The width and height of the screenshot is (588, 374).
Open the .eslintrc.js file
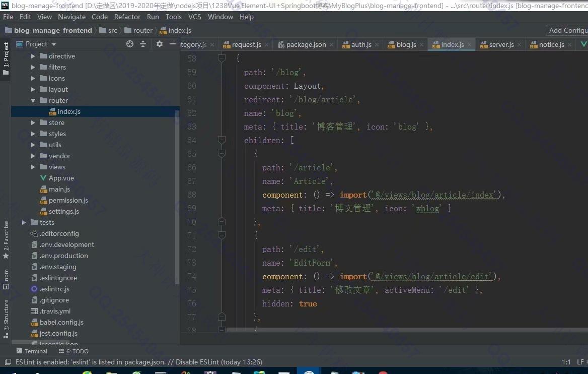click(54, 289)
